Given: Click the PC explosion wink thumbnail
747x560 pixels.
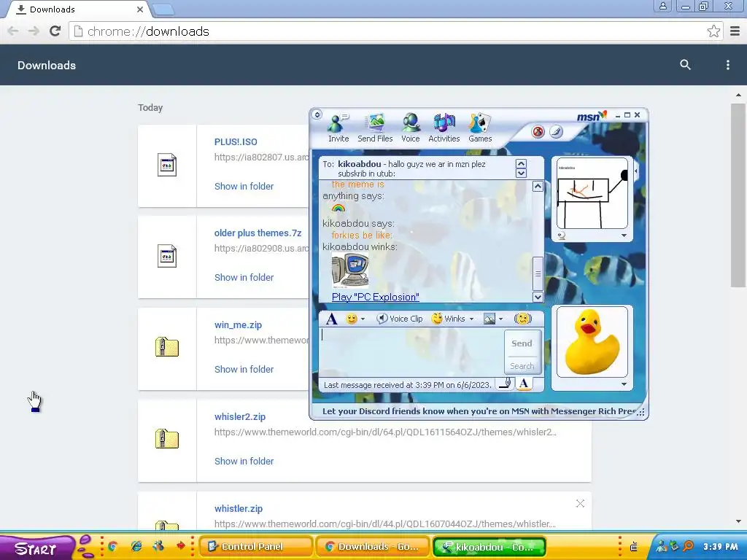Looking at the screenshot, I should tap(349, 271).
